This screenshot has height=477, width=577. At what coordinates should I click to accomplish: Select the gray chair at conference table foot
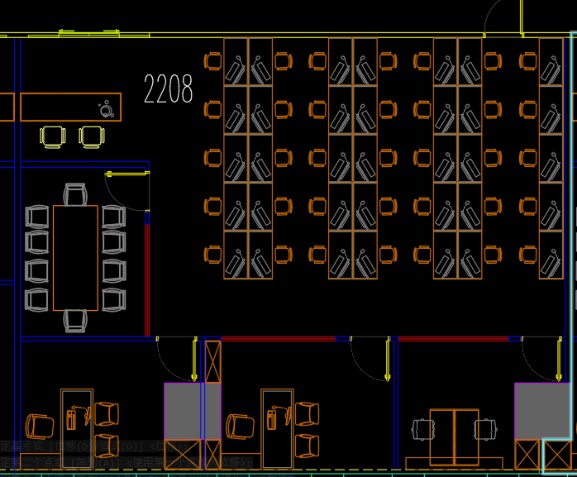(75, 321)
